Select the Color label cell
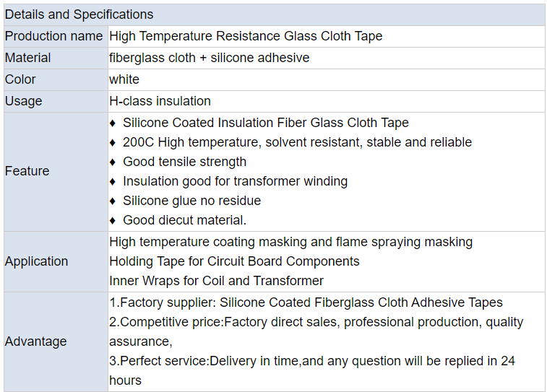 pyautogui.click(x=56, y=79)
